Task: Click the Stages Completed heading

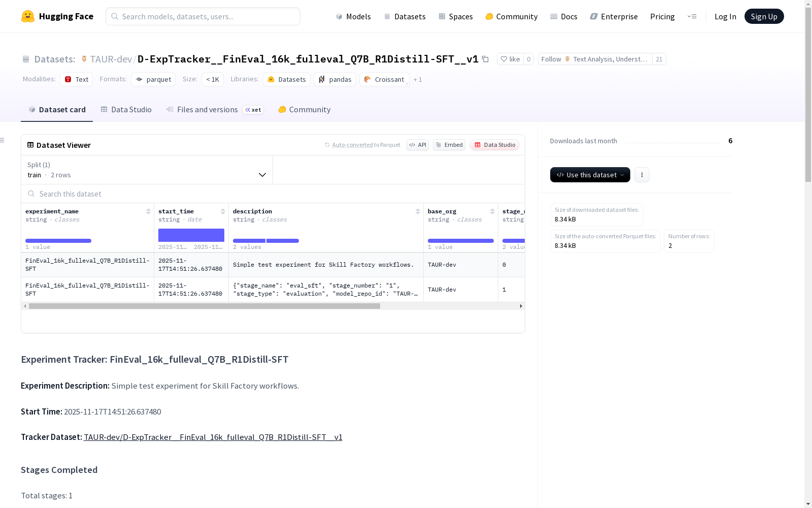Action: click(59, 470)
